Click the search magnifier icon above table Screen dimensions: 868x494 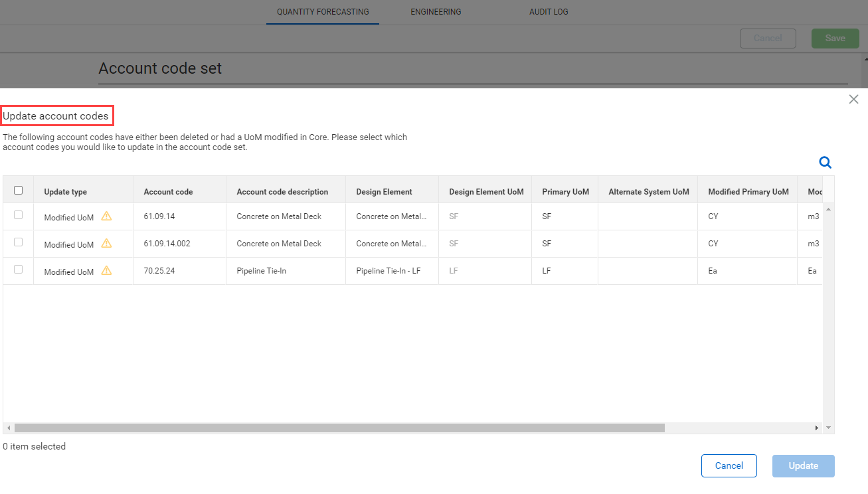825,163
